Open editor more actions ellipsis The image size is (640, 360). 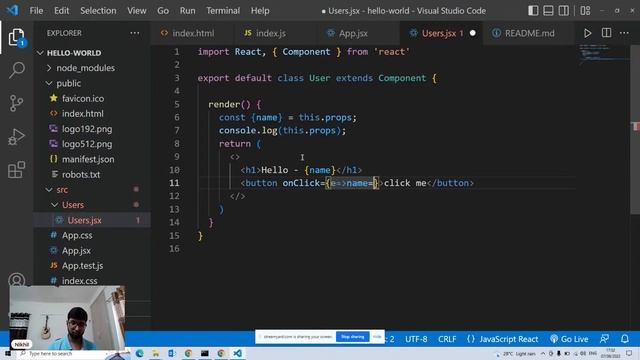[x=624, y=33]
